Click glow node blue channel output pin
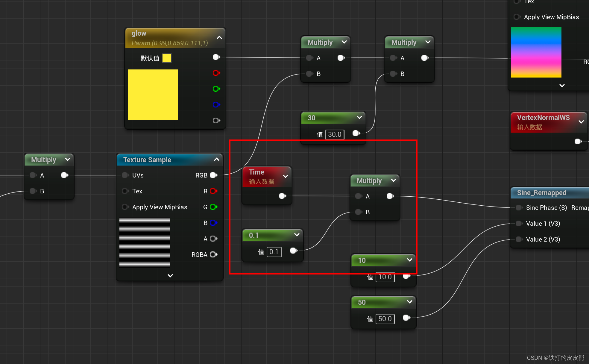 click(216, 105)
